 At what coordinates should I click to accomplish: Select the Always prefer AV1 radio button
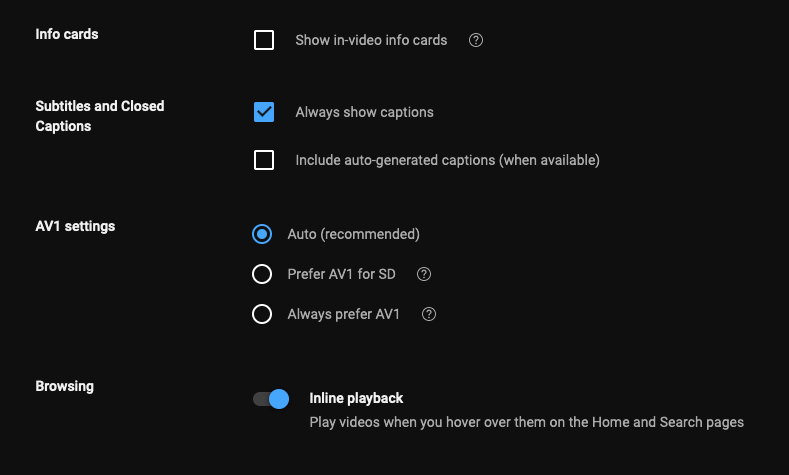coord(262,314)
